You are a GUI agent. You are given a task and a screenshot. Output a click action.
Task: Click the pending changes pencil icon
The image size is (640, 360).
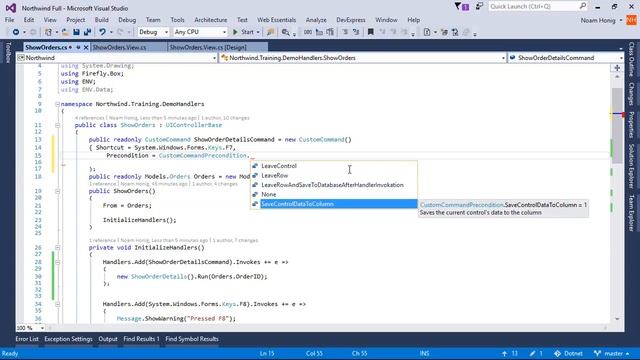pyautogui.click(x=532, y=353)
